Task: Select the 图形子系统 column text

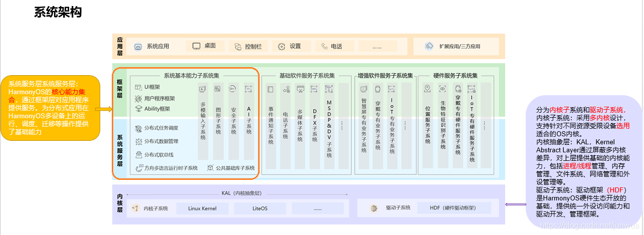Action: tap(218, 120)
